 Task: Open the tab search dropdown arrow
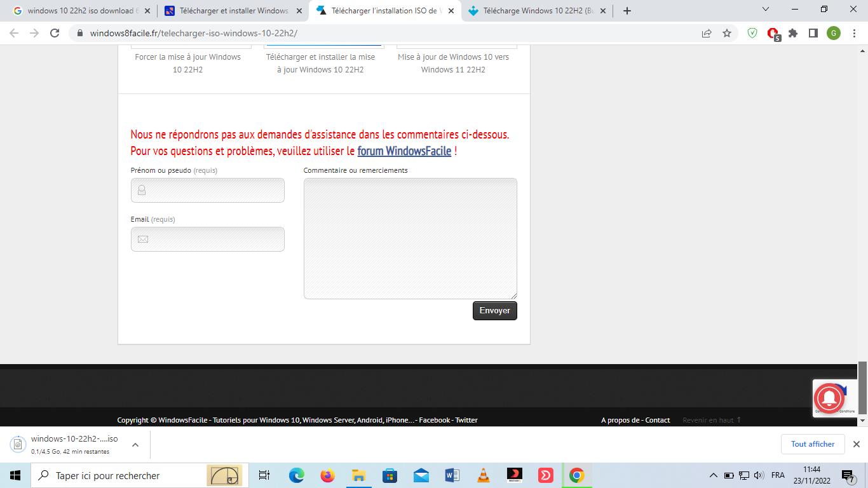766,10
